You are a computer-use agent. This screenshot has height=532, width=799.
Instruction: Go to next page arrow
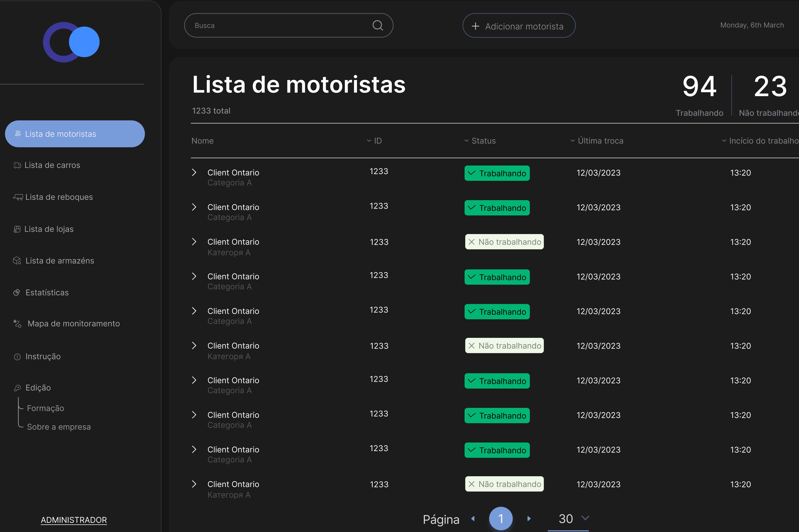(x=529, y=518)
